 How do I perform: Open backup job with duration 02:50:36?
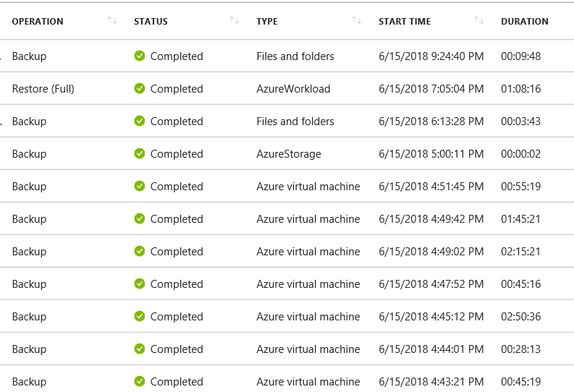pos(287,316)
